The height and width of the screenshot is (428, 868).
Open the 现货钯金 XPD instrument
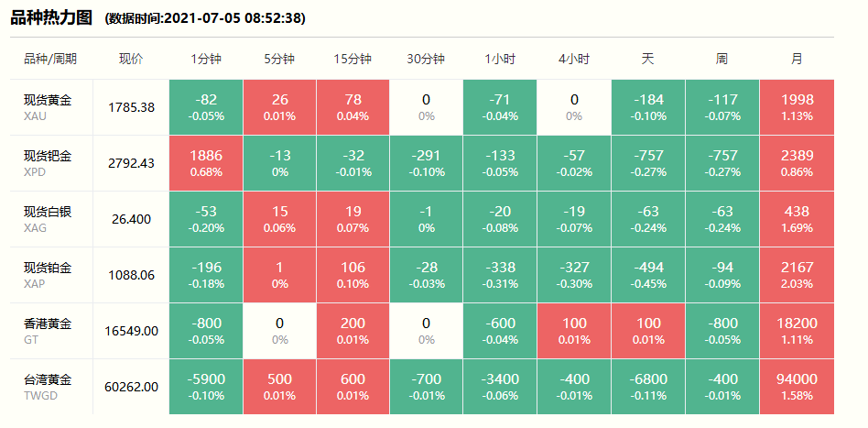[48, 162]
